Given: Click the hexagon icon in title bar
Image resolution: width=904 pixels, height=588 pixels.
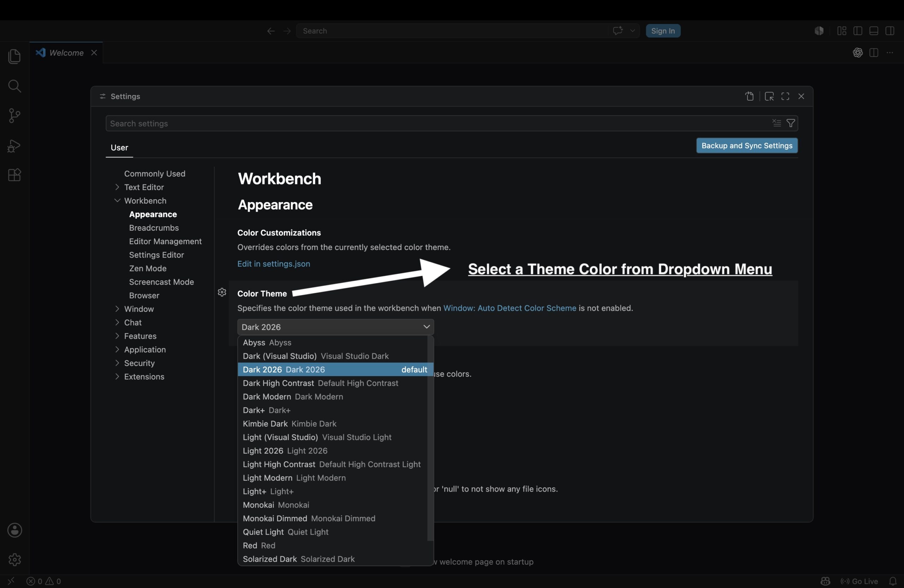Looking at the screenshot, I should coord(819,31).
